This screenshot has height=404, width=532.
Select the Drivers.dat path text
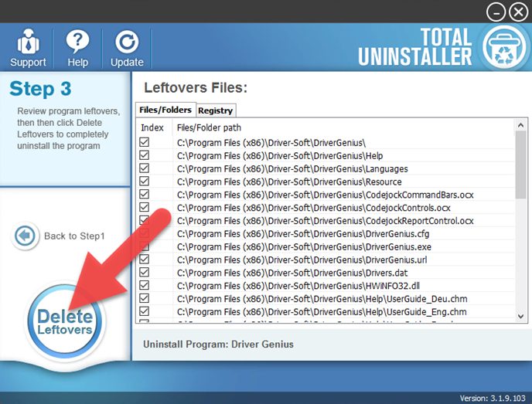(x=292, y=273)
